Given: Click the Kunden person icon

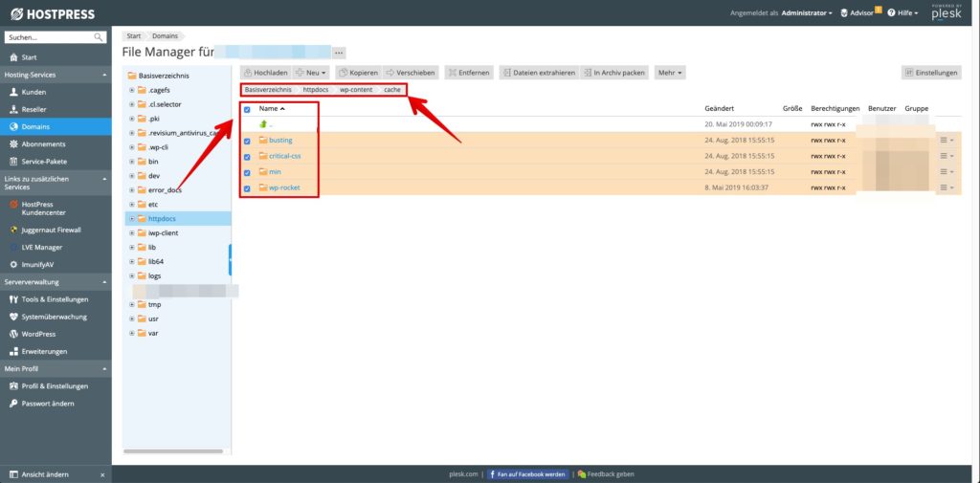Looking at the screenshot, I should coord(13,92).
